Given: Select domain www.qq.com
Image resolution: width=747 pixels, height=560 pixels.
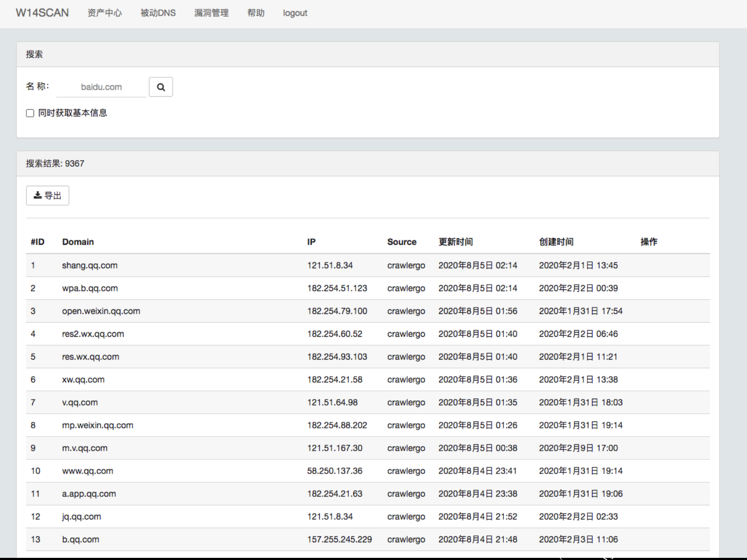Looking at the screenshot, I should [87, 471].
